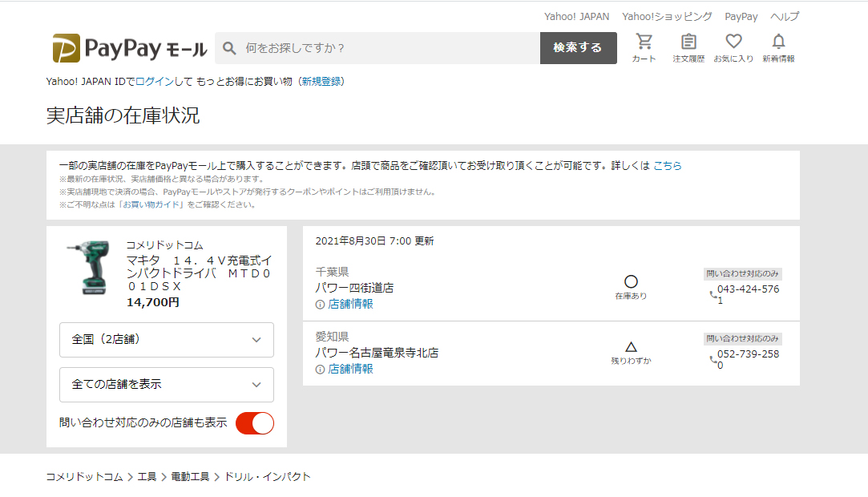868x497 pixels.
Task: Click the Makita impact driver product thumbnail
Action: [89, 268]
